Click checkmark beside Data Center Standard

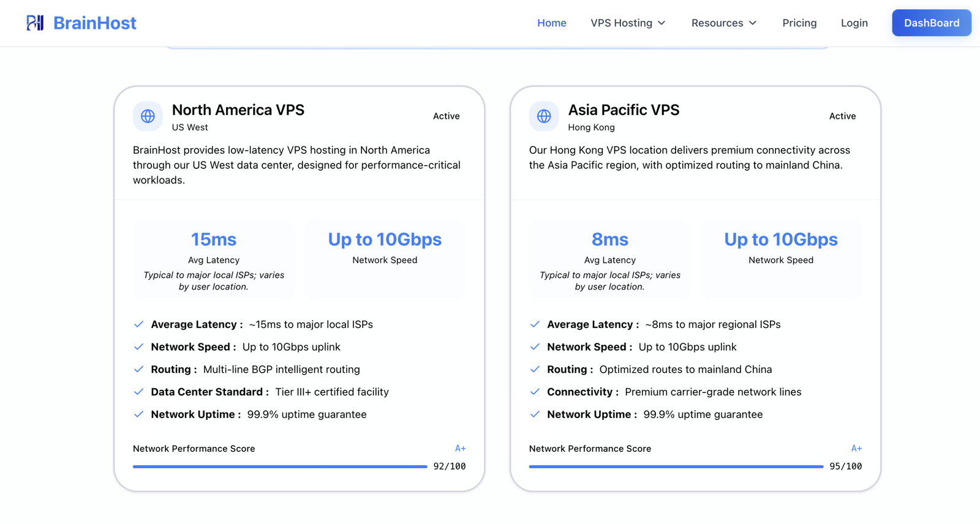pos(138,392)
